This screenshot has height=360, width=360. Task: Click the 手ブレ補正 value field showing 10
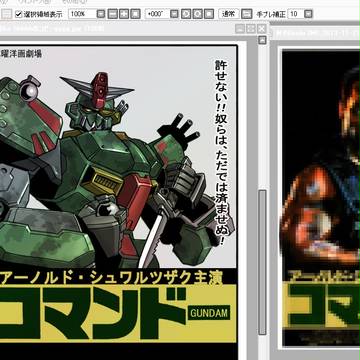[295, 14]
